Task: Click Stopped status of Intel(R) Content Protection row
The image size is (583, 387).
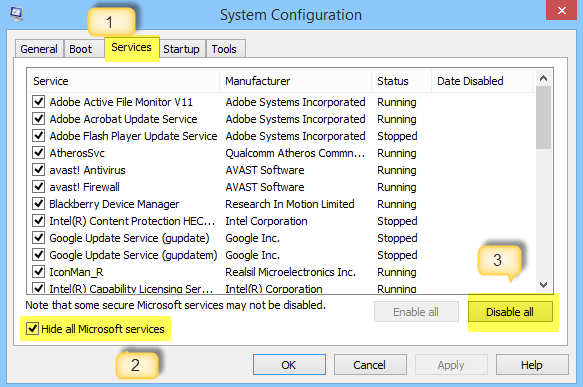Action: (397, 221)
